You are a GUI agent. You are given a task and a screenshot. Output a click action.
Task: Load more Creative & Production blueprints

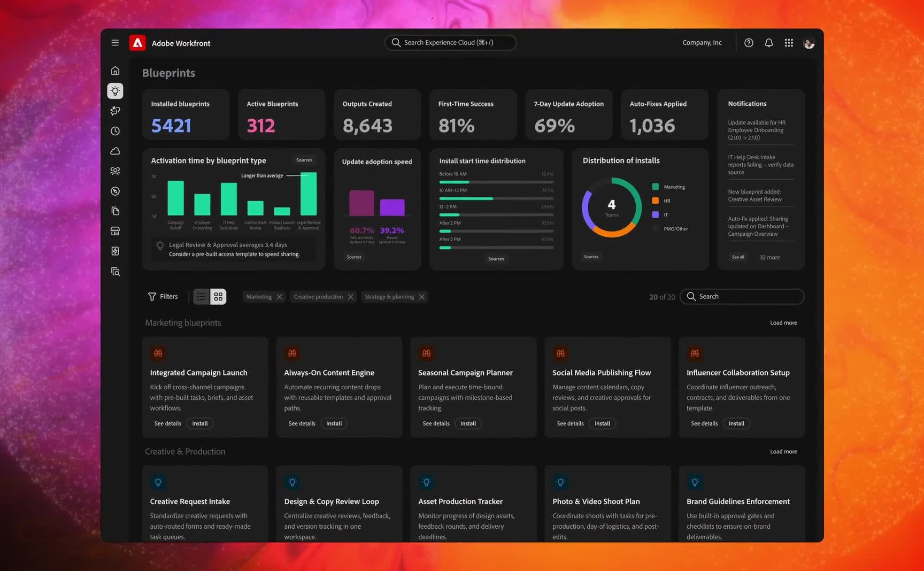pyautogui.click(x=783, y=452)
